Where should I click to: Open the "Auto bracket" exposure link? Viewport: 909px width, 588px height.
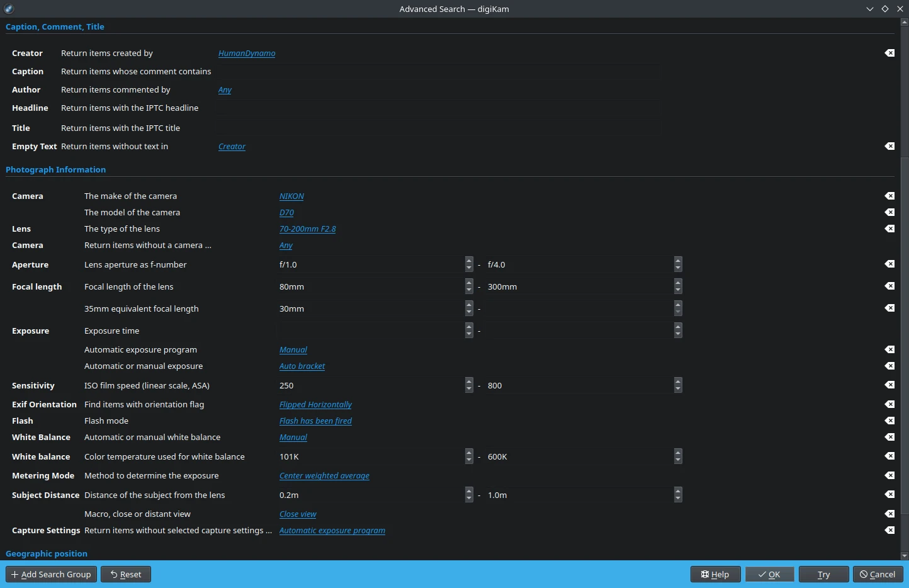[x=302, y=366]
